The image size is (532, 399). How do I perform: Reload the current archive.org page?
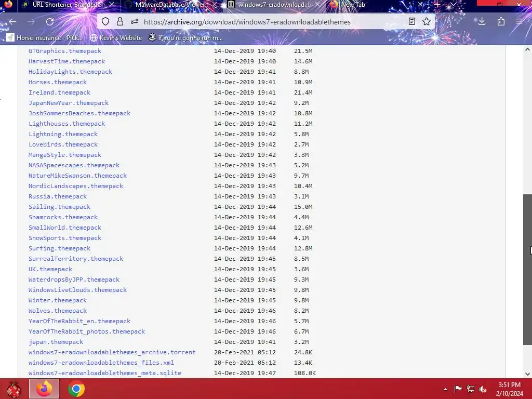tap(50, 22)
